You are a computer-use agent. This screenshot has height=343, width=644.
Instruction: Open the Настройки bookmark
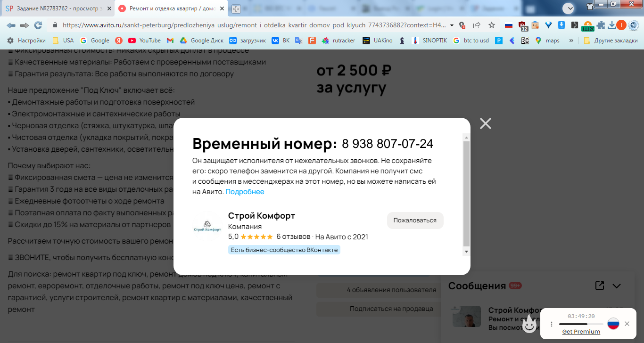click(26, 41)
